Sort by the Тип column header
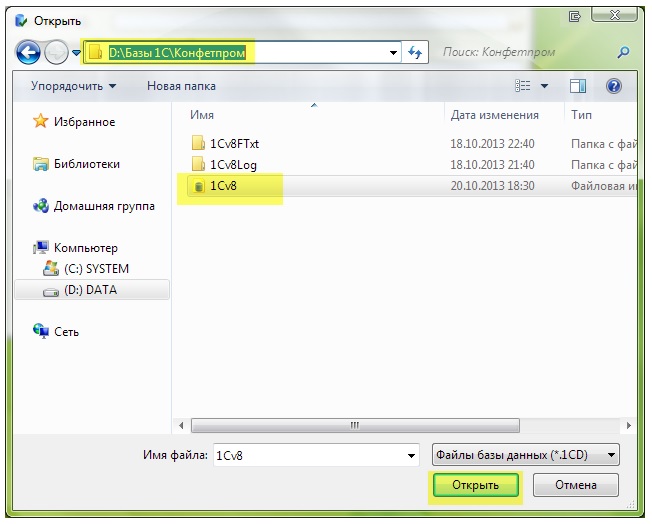The image size is (652, 524). tap(581, 115)
